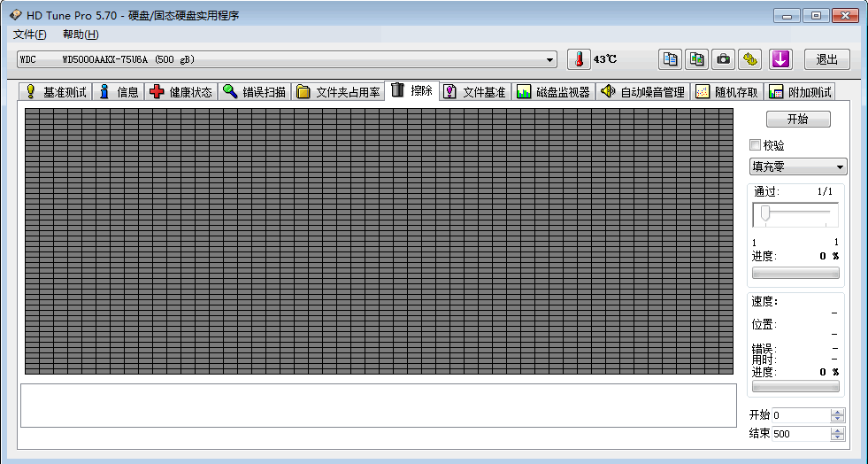Screen dimensions: 868x464
Task: Enable the 校验 verify checkbox
Action: point(755,145)
